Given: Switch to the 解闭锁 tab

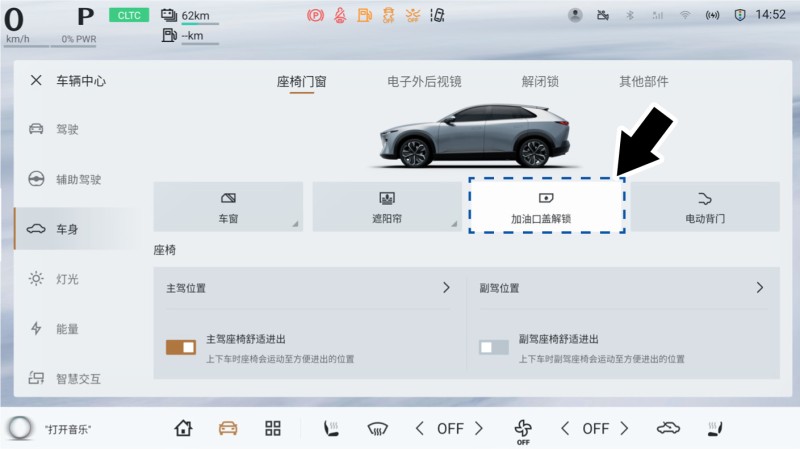Looking at the screenshot, I should [x=540, y=82].
